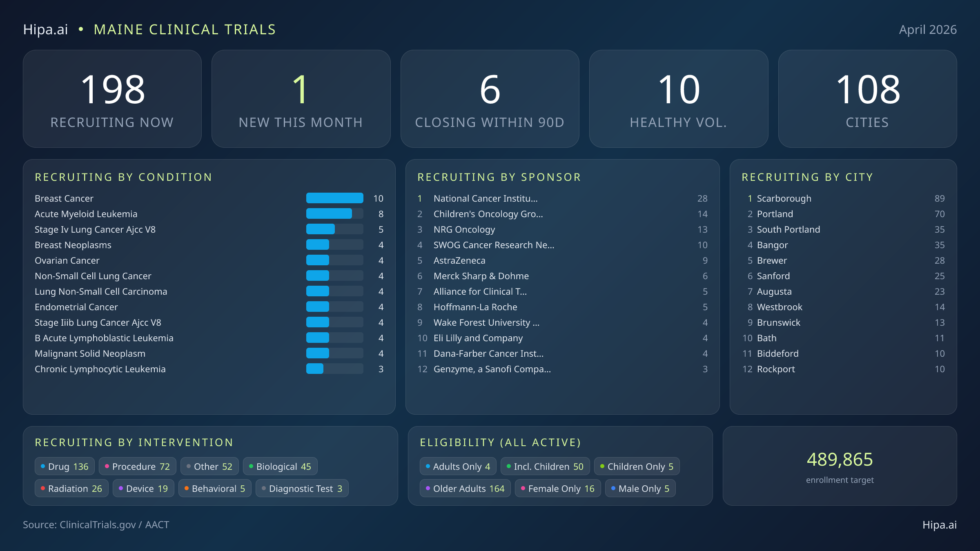Select the Male Only 5 chip

point(640,489)
